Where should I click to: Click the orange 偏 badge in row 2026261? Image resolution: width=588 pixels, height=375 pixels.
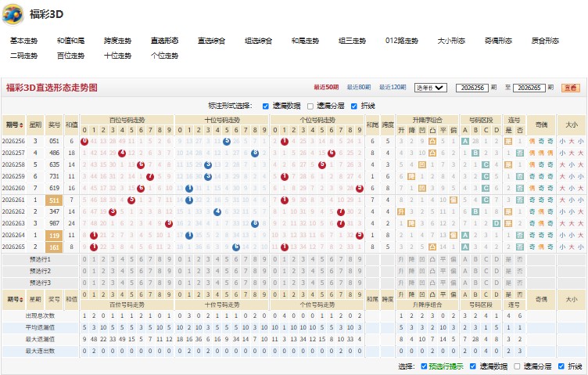(x=454, y=200)
